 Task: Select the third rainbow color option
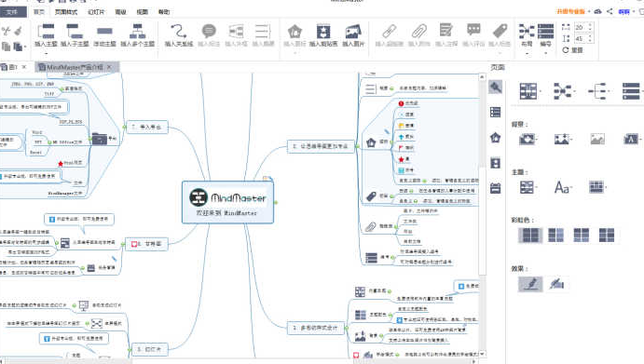pyautogui.click(x=582, y=236)
